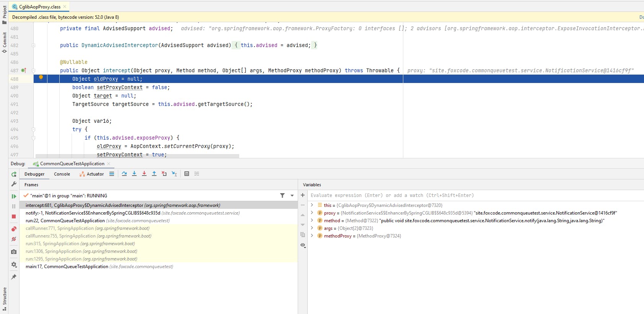Select frame intercept:681 CglibAopProxy

158,205
